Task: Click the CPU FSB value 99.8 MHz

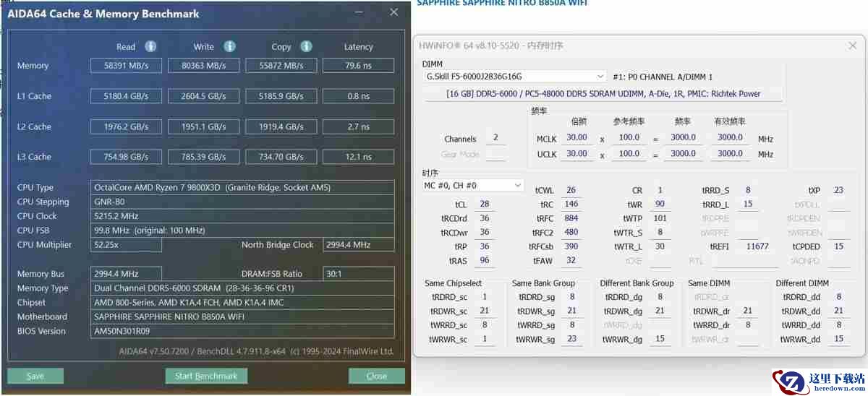Action: coord(243,231)
